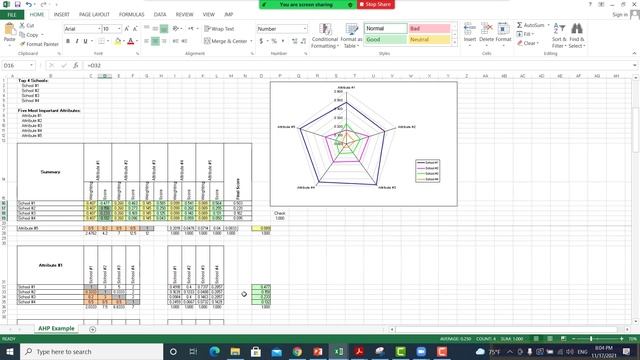Switch to the DATA ribbon tab

[x=160, y=15]
